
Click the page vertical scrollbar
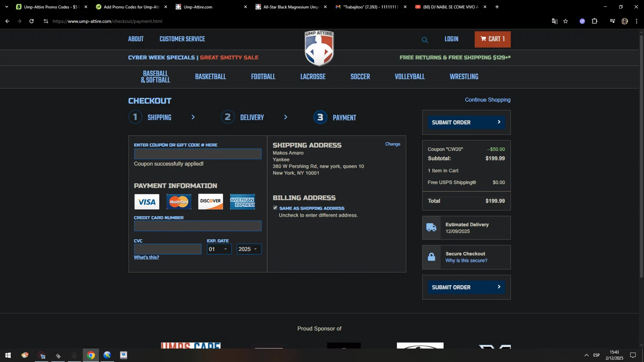click(641, 157)
